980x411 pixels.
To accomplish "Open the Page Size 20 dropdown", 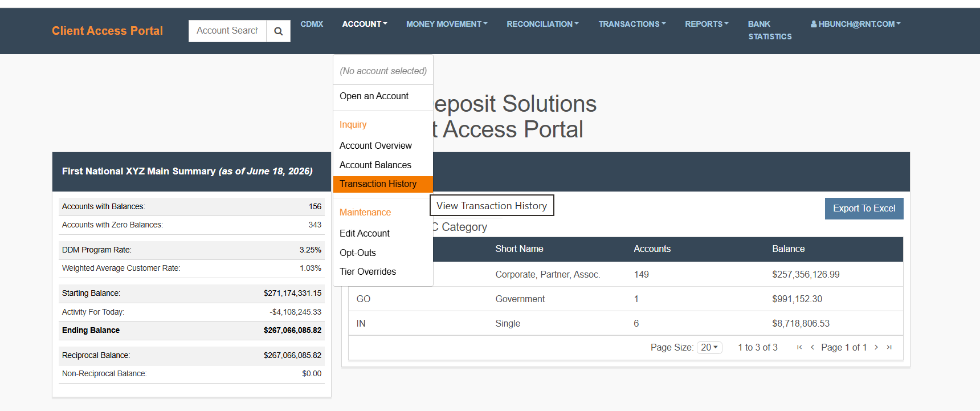I will [709, 347].
